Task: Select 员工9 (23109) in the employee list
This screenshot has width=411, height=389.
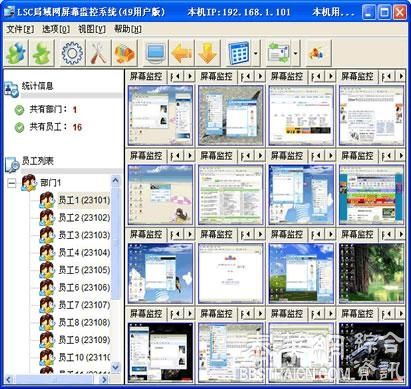Action: (84, 340)
